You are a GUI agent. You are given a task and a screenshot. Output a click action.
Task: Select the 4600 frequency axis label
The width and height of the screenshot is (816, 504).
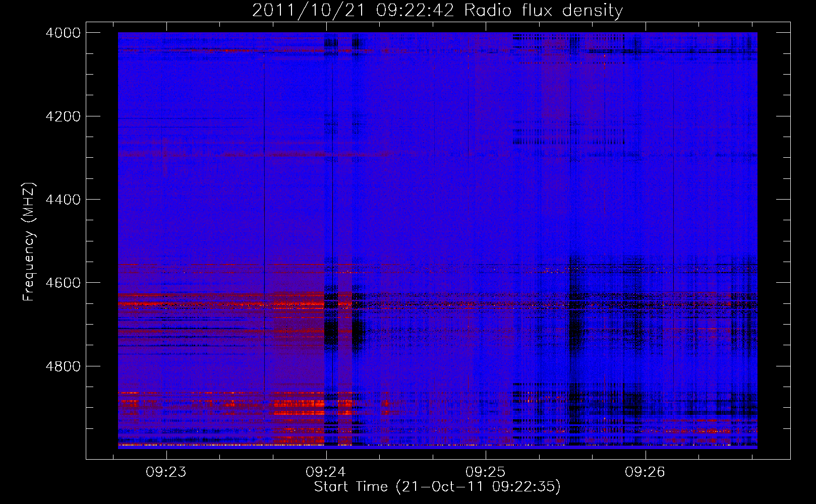click(x=63, y=283)
